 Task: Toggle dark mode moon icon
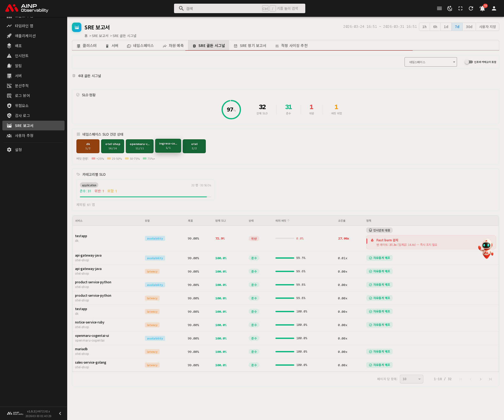pos(450,8)
